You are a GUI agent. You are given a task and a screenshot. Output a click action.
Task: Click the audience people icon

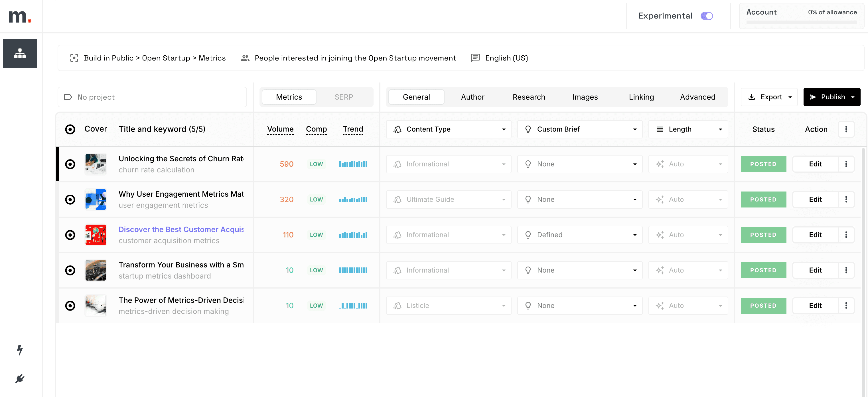245,58
